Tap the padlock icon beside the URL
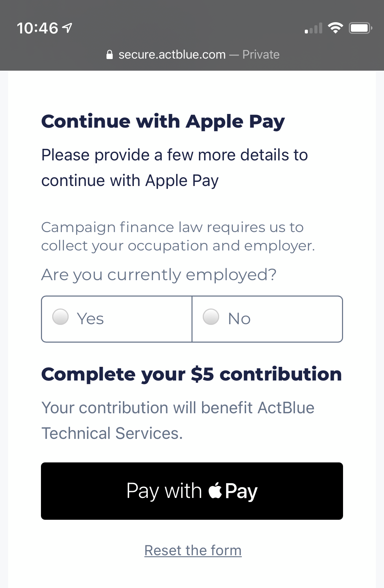This screenshot has height=588, width=384. (110, 55)
